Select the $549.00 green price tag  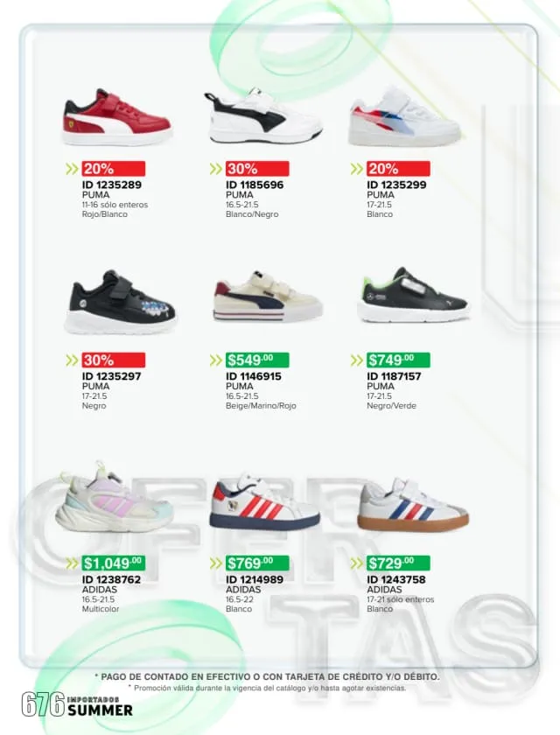[257, 360]
